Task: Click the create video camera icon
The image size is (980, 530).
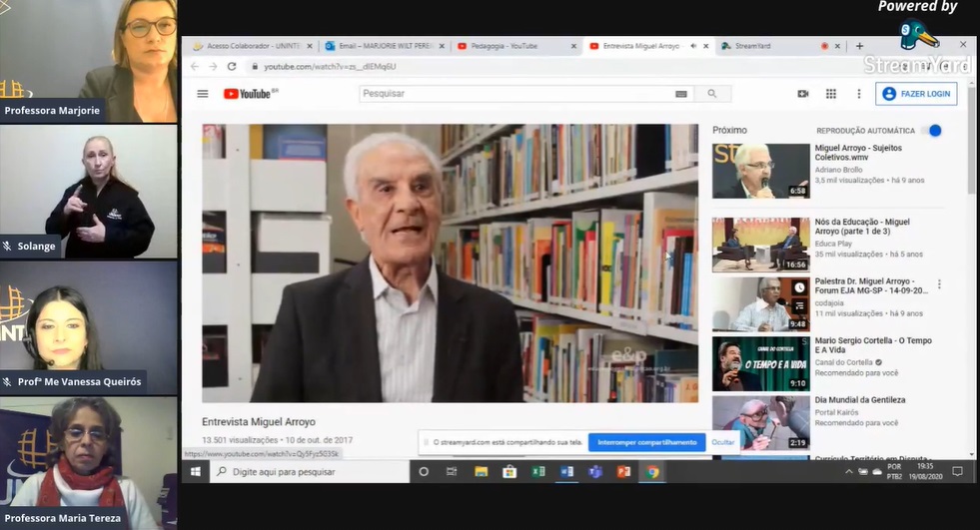Action: 803,94
